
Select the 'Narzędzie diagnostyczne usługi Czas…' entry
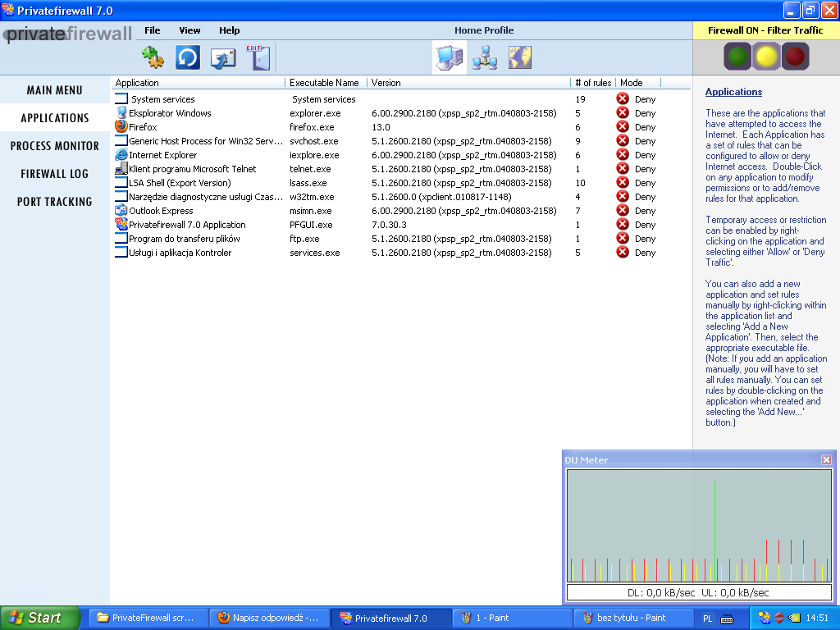click(x=206, y=197)
